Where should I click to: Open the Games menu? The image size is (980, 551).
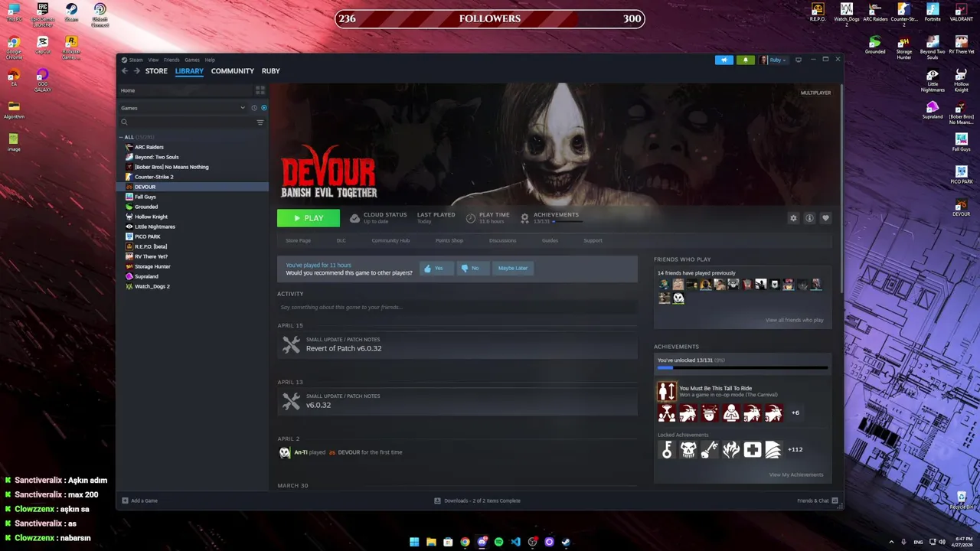pyautogui.click(x=192, y=60)
